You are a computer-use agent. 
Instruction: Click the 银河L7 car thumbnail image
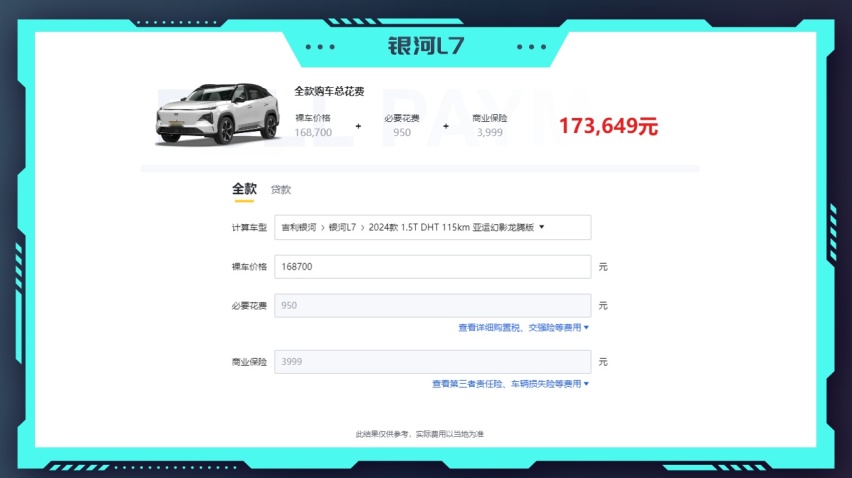click(217, 114)
